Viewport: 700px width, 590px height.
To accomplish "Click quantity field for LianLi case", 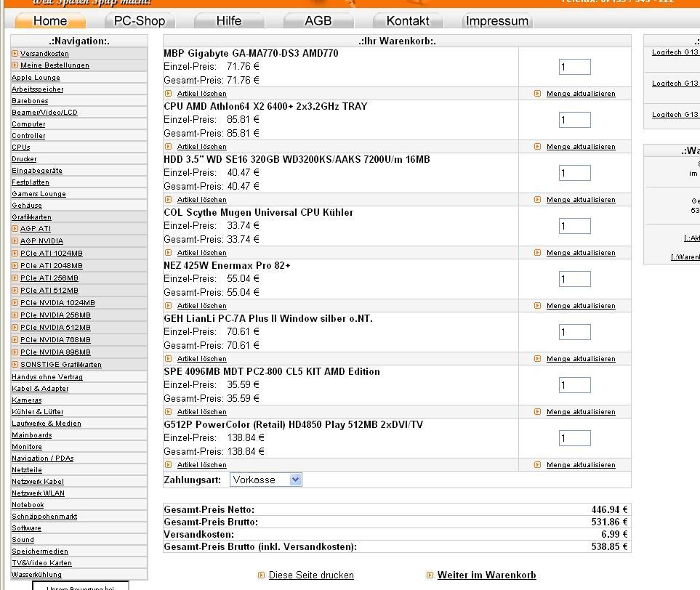I will pyautogui.click(x=574, y=332).
